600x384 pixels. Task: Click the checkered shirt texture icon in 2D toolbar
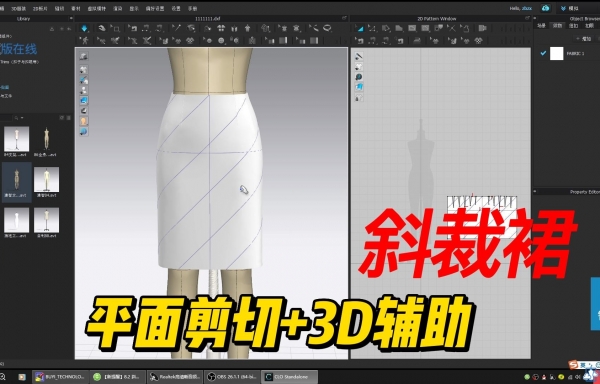pos(479,40)
